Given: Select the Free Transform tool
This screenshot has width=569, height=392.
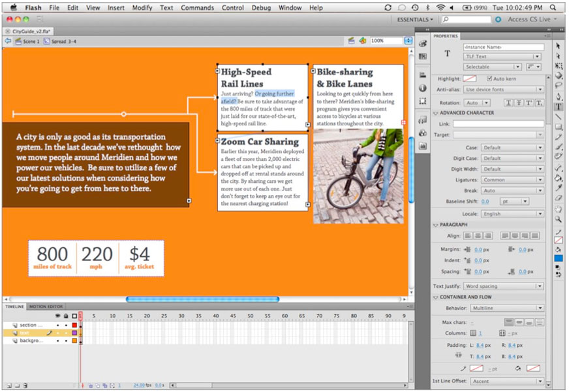Looking at the screenshot, I should 558,66.
